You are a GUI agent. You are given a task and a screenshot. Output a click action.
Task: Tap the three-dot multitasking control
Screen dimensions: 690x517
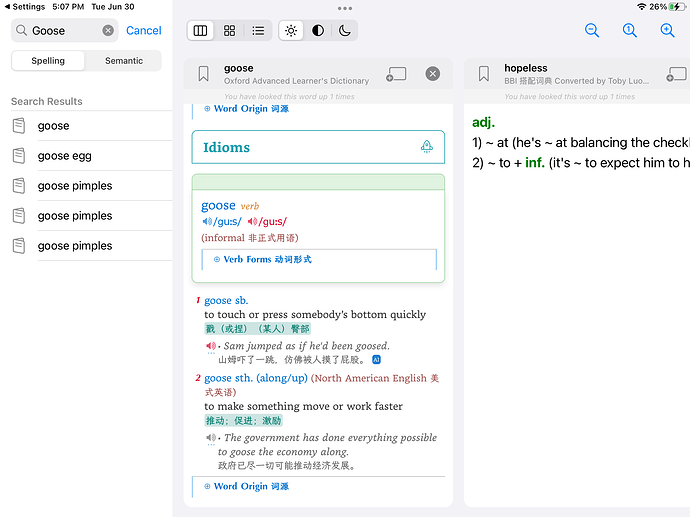pyautogui.click(x=345, y=8)
